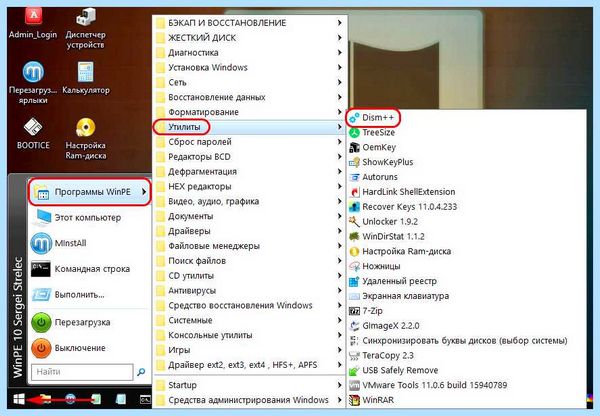Open the BOOTICE desktop icon
Image resolution: width=600 pixels, height=416 pixels.
33,134
